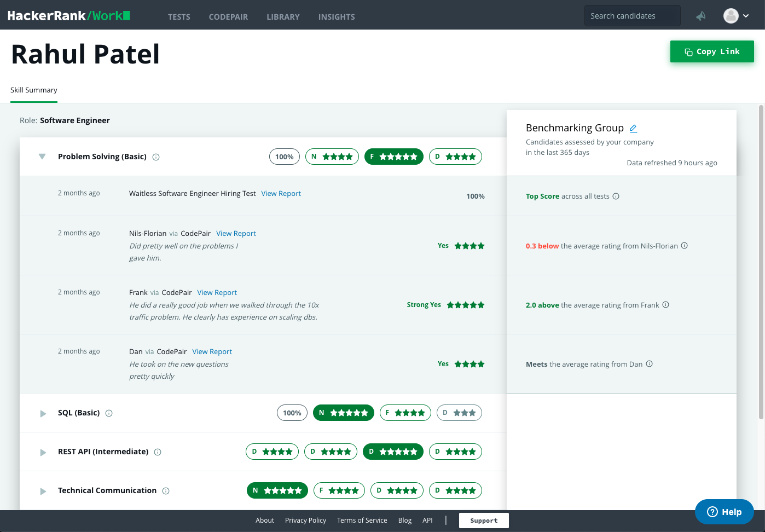Click the page vertical scrollbar
Screen dimensions: 765x532
pyautogui.click(x=761, y=263)
